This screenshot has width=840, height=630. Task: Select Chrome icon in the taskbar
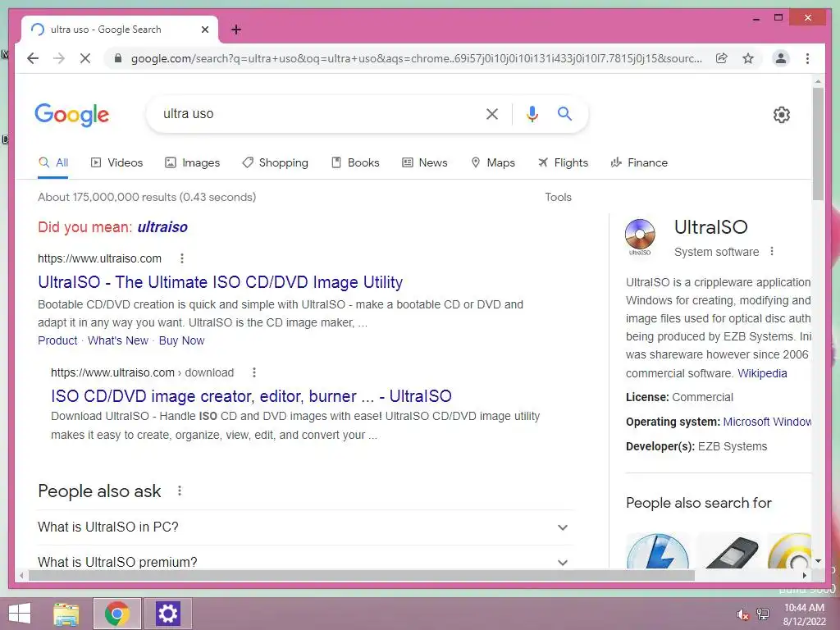pos(117,614)
